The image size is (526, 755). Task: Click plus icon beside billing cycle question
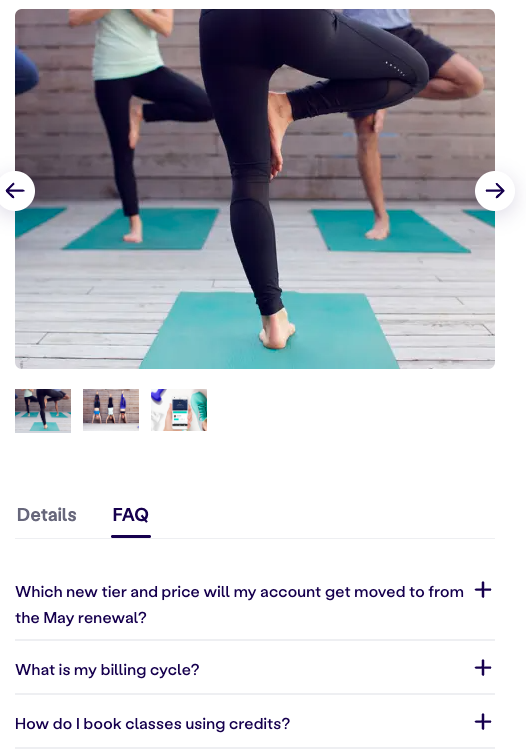(x=483, y=668)
